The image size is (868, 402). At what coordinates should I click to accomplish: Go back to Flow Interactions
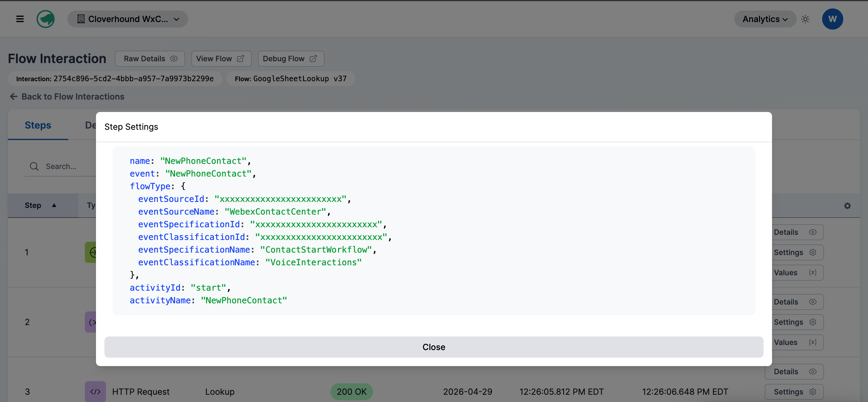[x=67, y=97]
